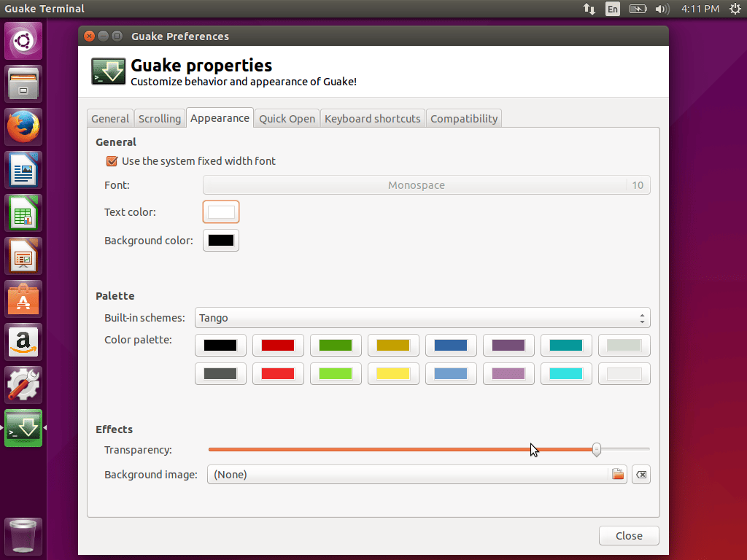747x560 pixels.
Task: Click the Background color black swatch button
Action: (221, 241)
